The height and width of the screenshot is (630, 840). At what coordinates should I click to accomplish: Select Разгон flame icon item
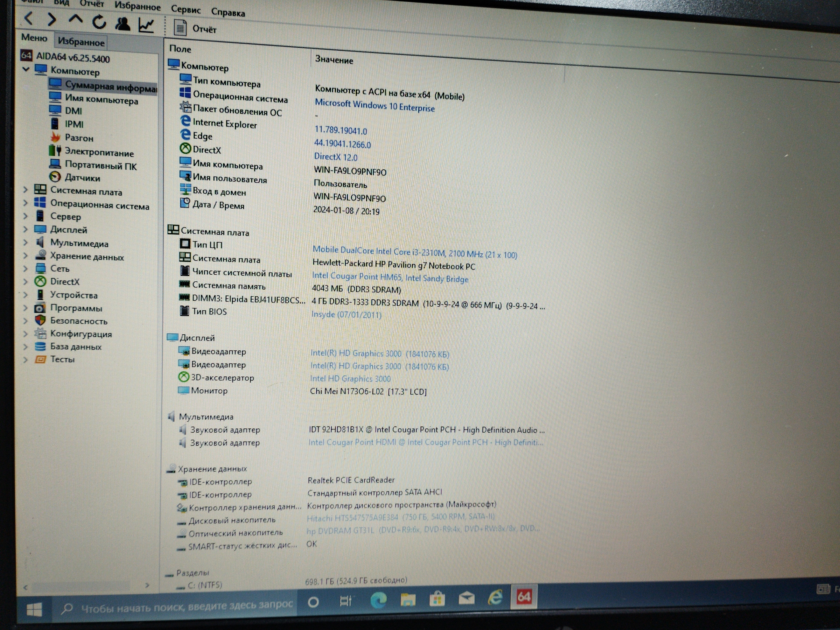pyautogui.click(x=55, y=137)
